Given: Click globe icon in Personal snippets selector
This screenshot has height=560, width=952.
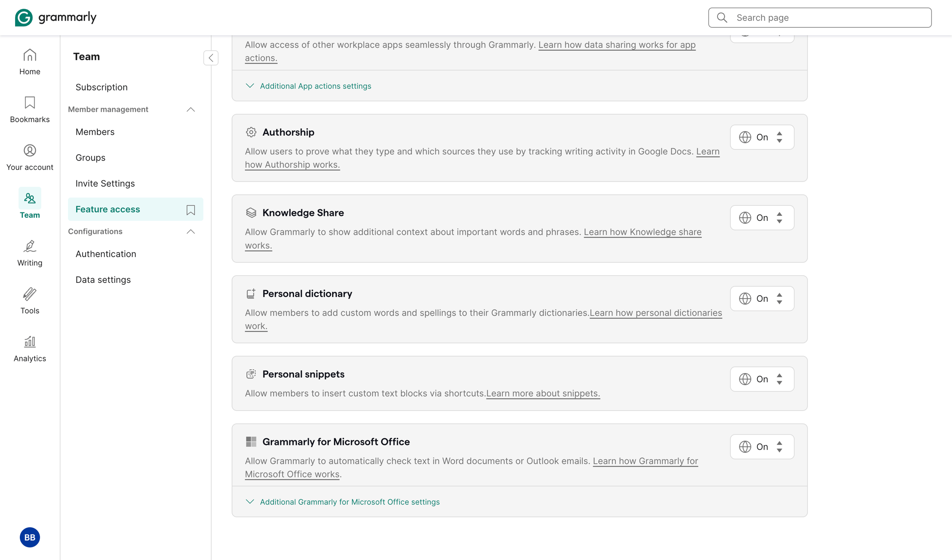Looking at the screenshot, I should pos(745,379).
